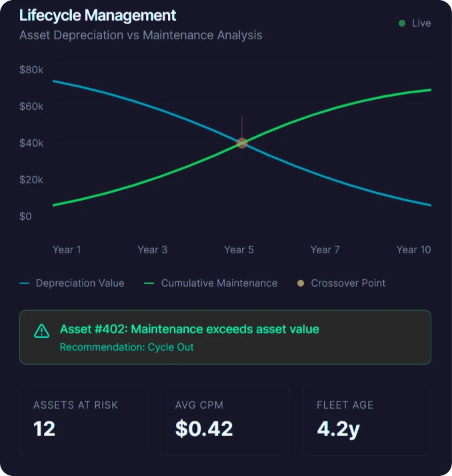Open the Assets at Risk card
The image size is (452, 476).
[83, 420]
